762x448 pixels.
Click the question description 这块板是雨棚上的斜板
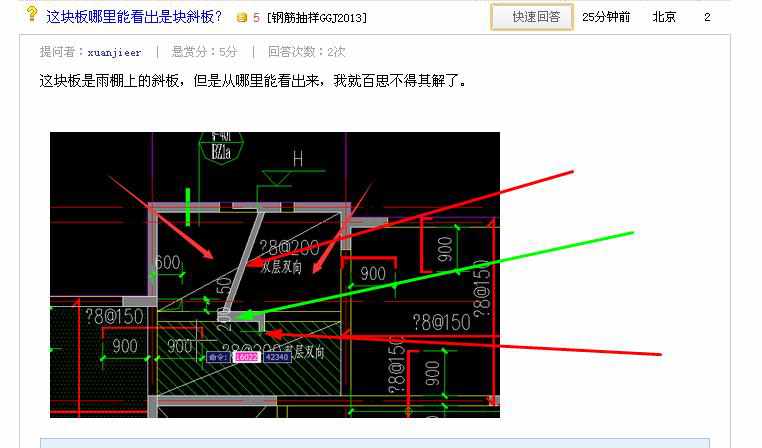click(x=253, y=80)
